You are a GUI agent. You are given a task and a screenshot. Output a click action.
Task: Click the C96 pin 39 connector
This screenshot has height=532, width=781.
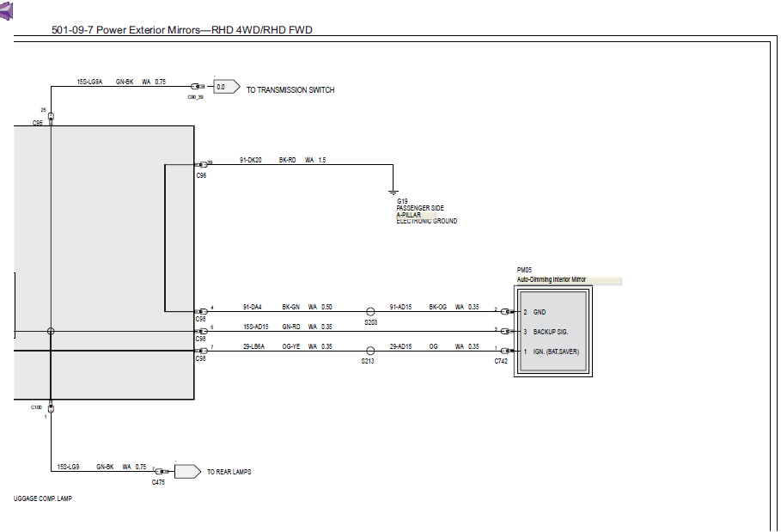click(x=201, y=164)
